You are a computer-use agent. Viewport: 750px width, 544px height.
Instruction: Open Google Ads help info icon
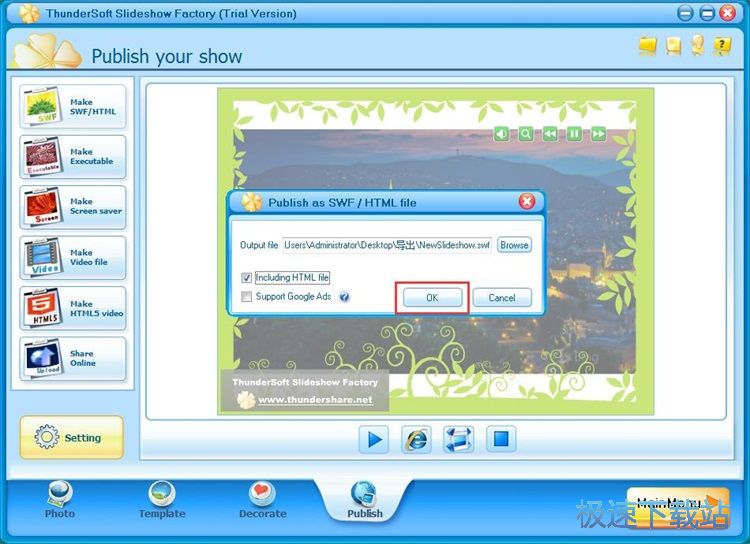coord(344,297)
